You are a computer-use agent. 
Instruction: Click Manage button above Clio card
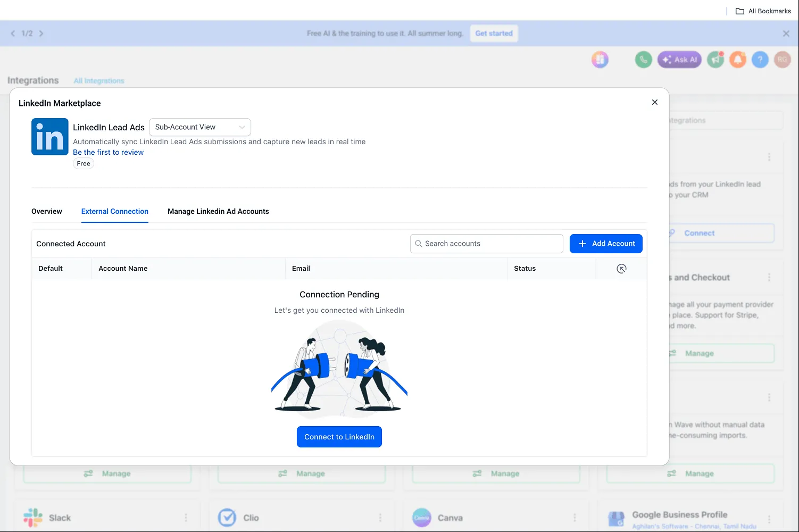(x=302, y=473)
